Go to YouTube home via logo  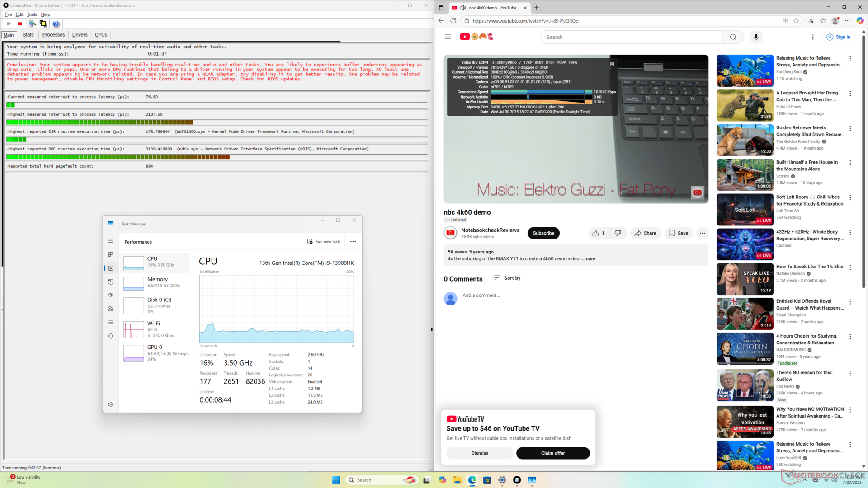(x=476, y=37)
